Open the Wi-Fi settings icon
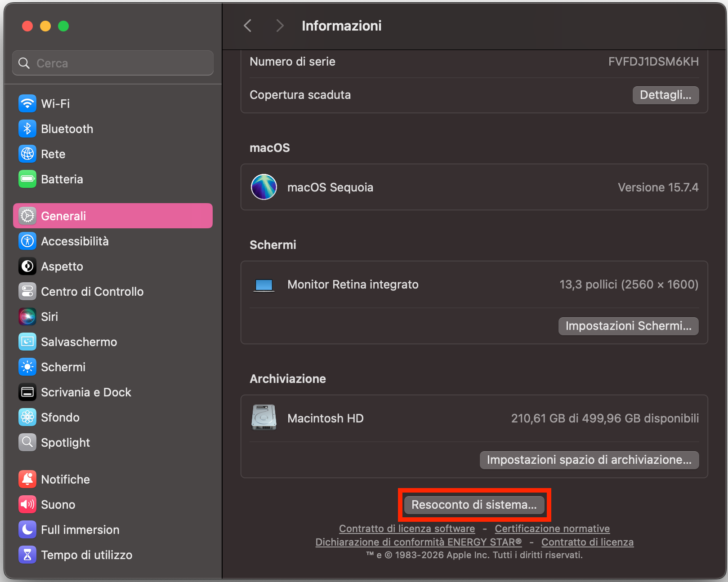This screenshot has height=582, width=728. (x=27, y=103)
